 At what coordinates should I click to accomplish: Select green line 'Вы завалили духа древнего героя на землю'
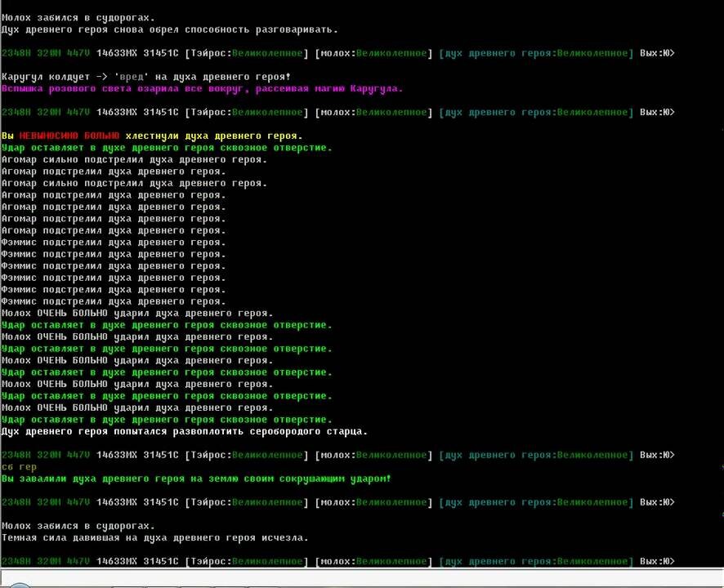point(196,479)
